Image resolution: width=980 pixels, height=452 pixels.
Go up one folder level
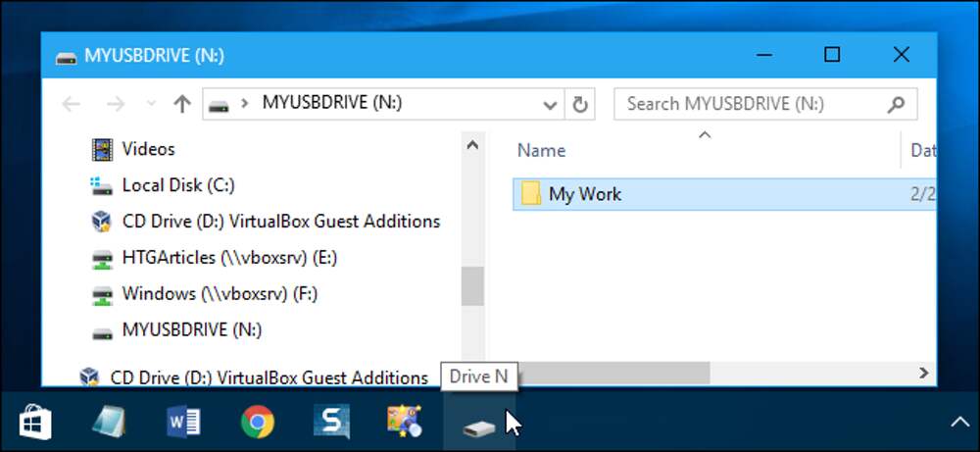[181, 104]
